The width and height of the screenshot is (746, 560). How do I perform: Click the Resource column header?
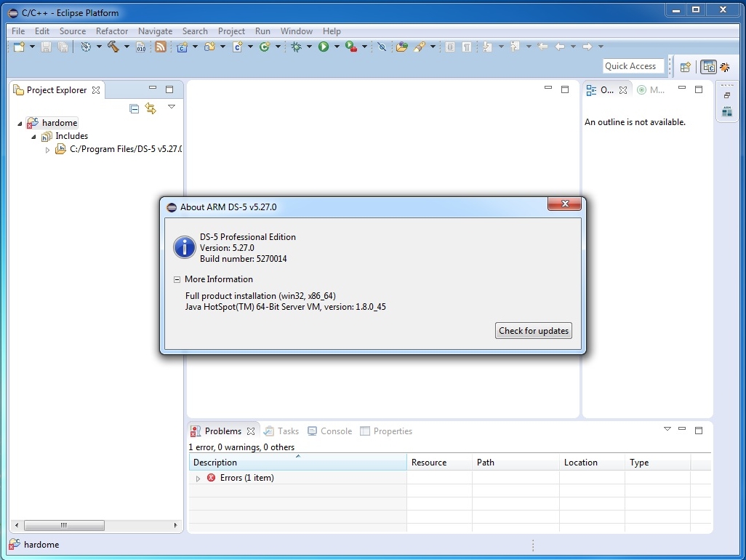click(440, 463)
